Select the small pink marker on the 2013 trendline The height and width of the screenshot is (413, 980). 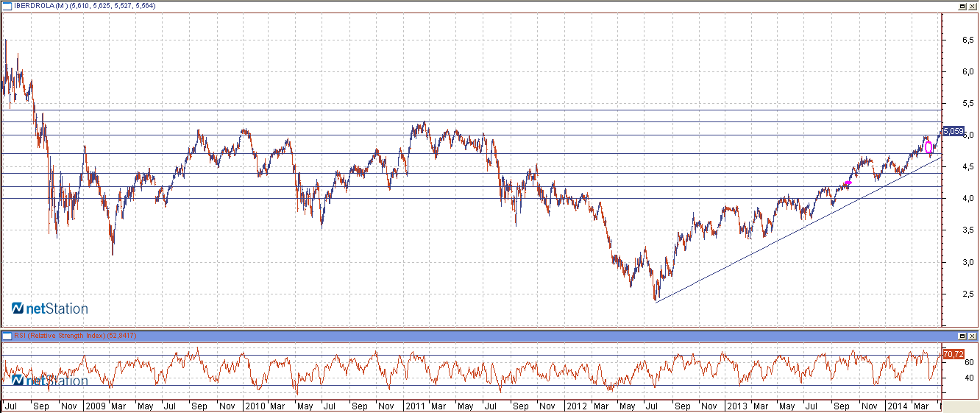click(x=848, y=183)
